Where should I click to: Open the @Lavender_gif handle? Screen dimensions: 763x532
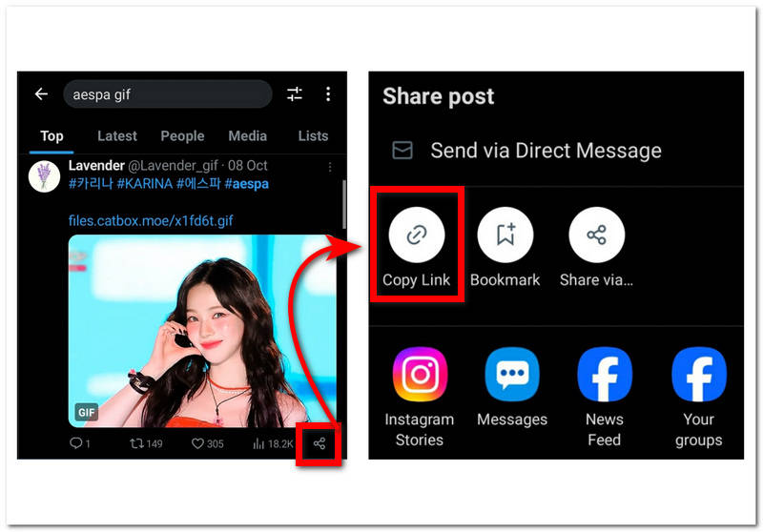coord(173,166)
